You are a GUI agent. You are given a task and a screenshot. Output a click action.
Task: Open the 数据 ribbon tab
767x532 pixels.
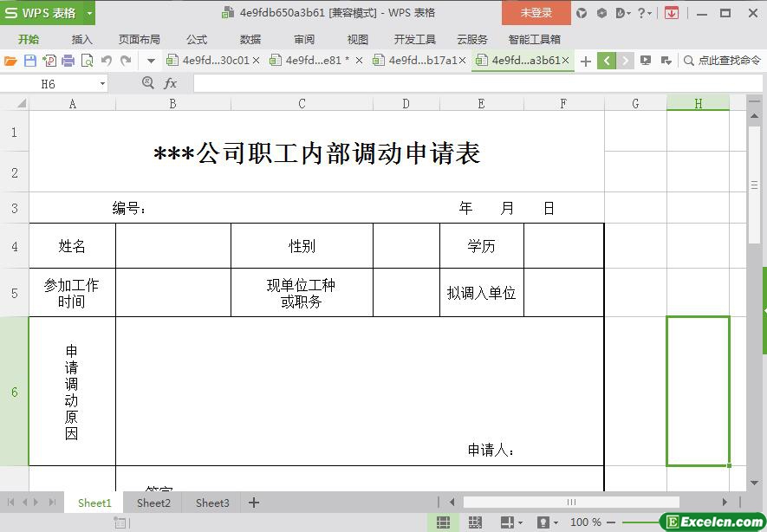(x=250, y=40)
